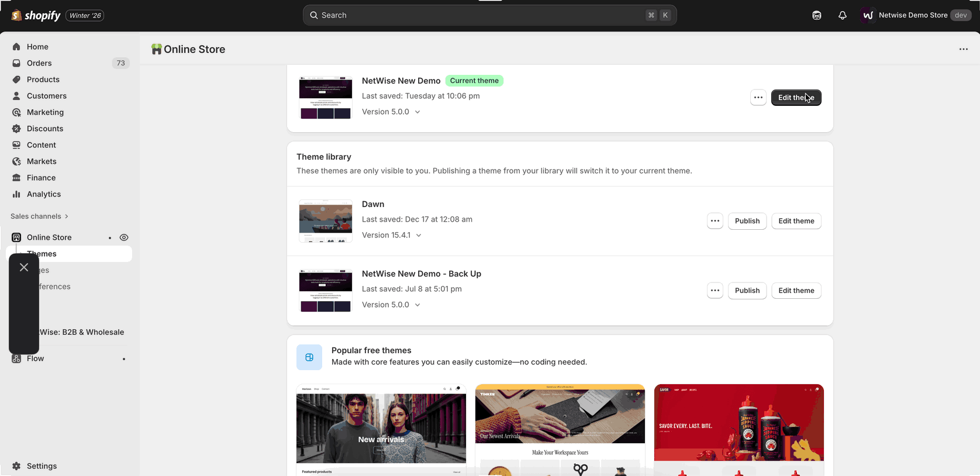Click the green store icon beside Online Store heading

pyautogui.click(x=156, y=49)
